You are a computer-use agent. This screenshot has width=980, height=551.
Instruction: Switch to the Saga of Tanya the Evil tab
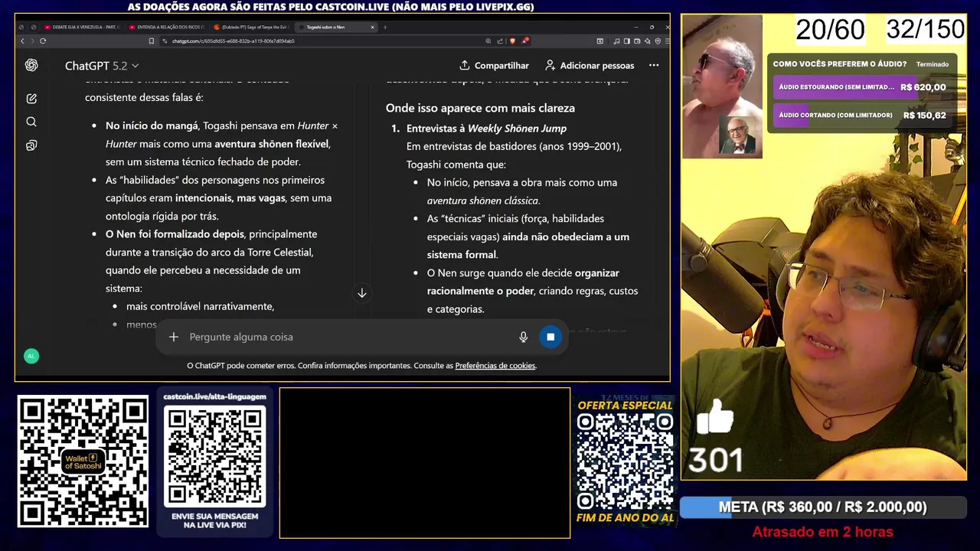pos(250,28)
